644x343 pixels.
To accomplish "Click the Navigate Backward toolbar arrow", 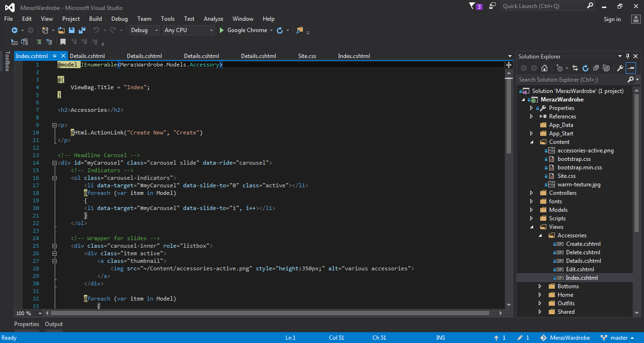I will 14,30.
